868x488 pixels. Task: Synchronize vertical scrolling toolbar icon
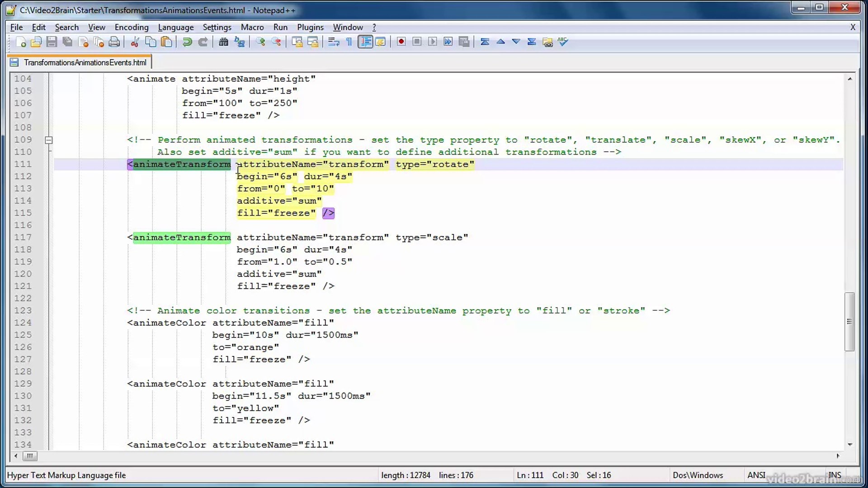297,42
